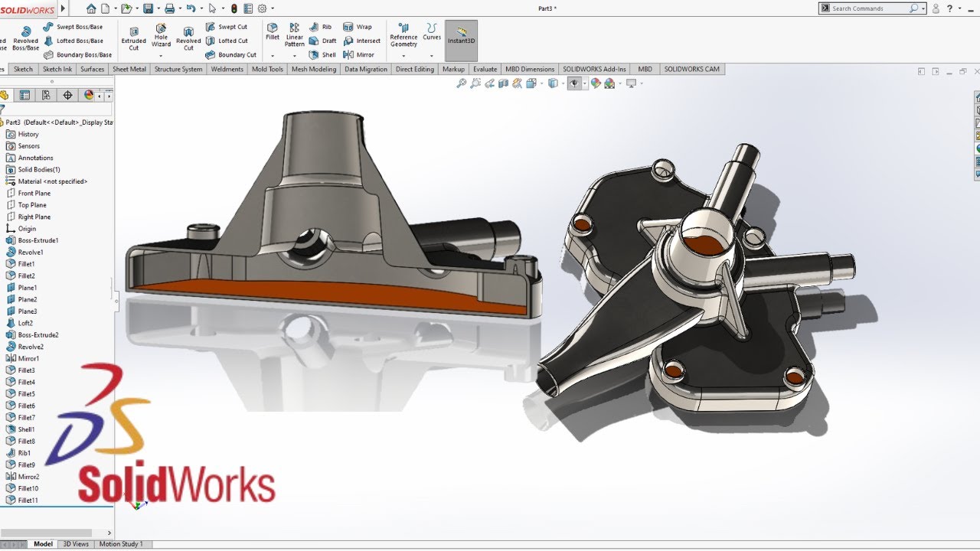The width and height of the screenshot is (980, 551).
Task: Select the Extruded Cut tool
Action: [133, 39]
